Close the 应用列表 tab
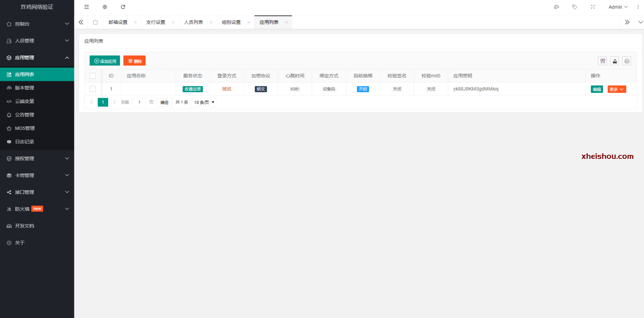This screenshot has width=644, height=318. click(286, 22)
